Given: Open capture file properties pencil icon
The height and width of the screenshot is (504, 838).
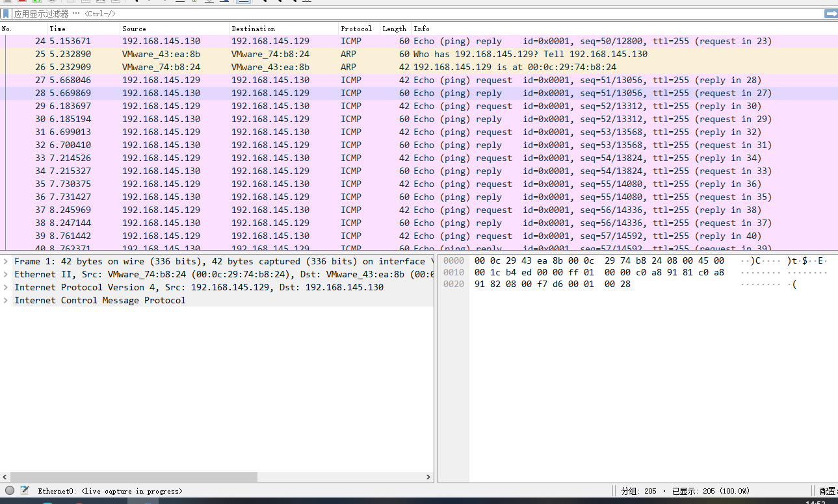Looking at the screenshot, I should pos(25,490).
